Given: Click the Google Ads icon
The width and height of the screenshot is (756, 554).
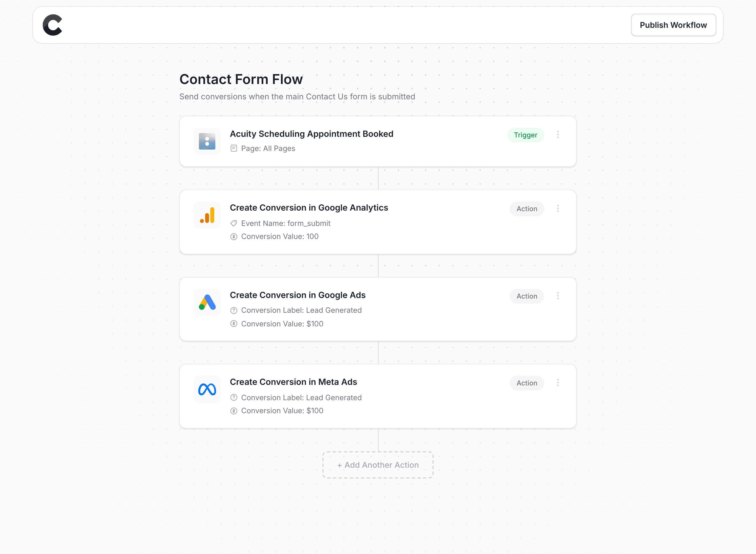Looking at the screenshot, I should (x=207, y=303).
